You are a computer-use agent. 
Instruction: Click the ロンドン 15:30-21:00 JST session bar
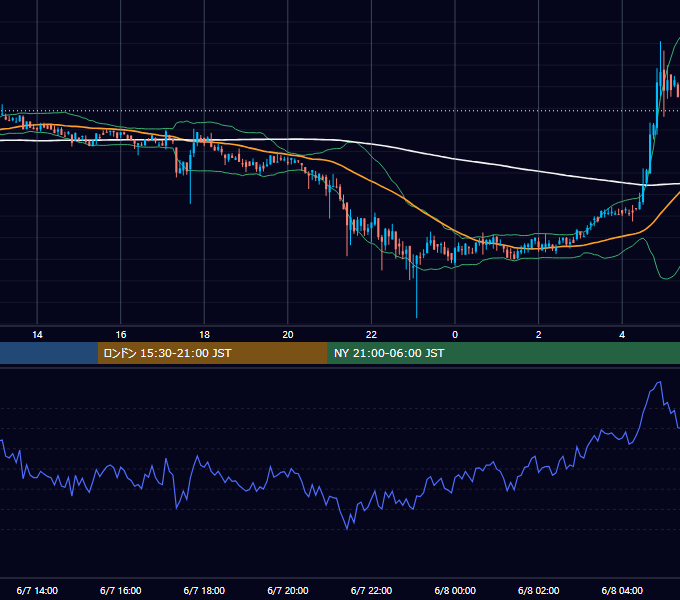[x=212, y=353]
